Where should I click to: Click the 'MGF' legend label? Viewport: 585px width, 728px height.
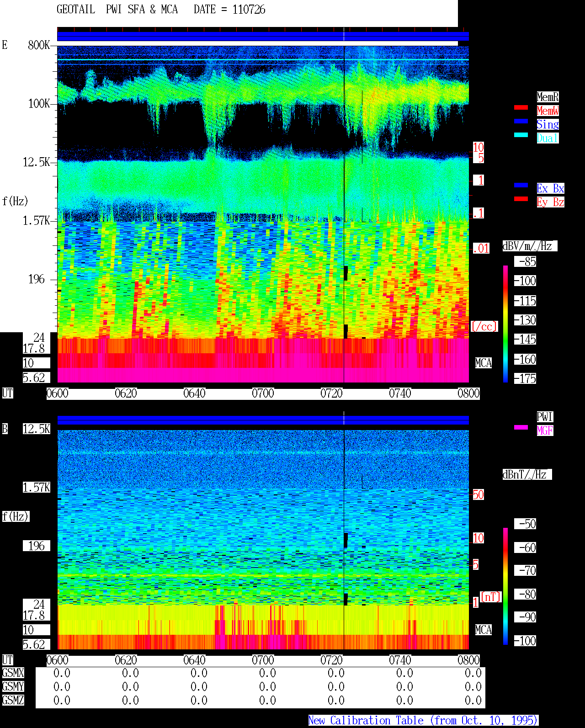545,430
